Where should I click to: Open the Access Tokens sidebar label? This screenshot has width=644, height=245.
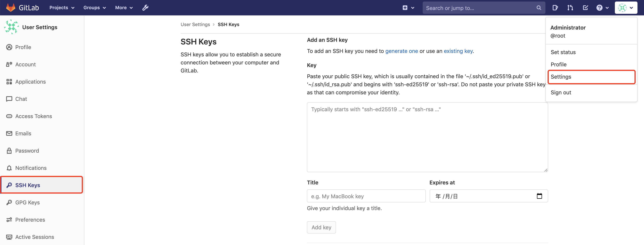pos(34,116)
